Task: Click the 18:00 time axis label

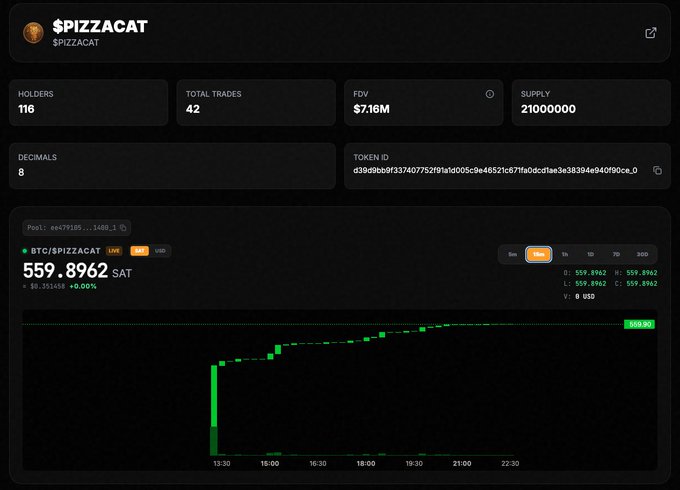Action: pyautogui.click(x=366, y=464)
